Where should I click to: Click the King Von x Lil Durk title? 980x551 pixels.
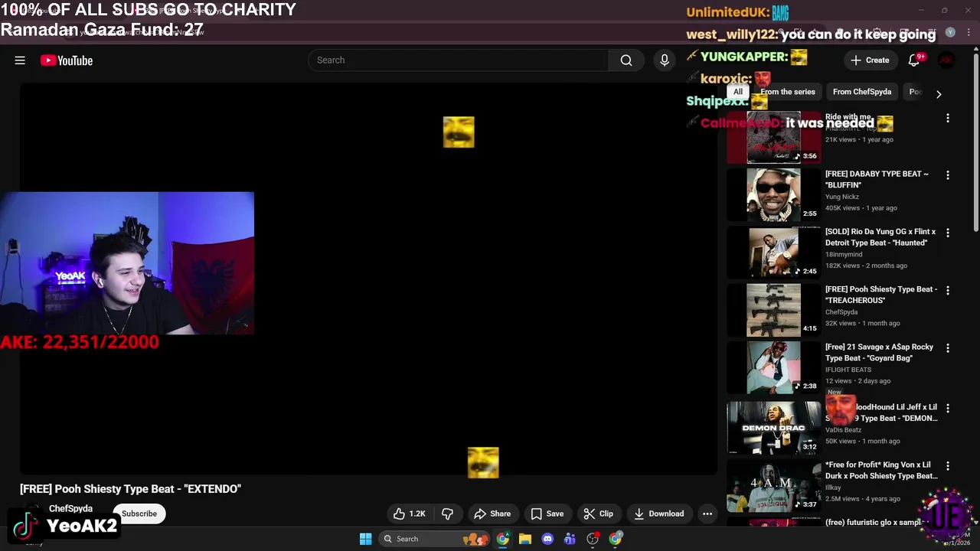pos(881,470)
